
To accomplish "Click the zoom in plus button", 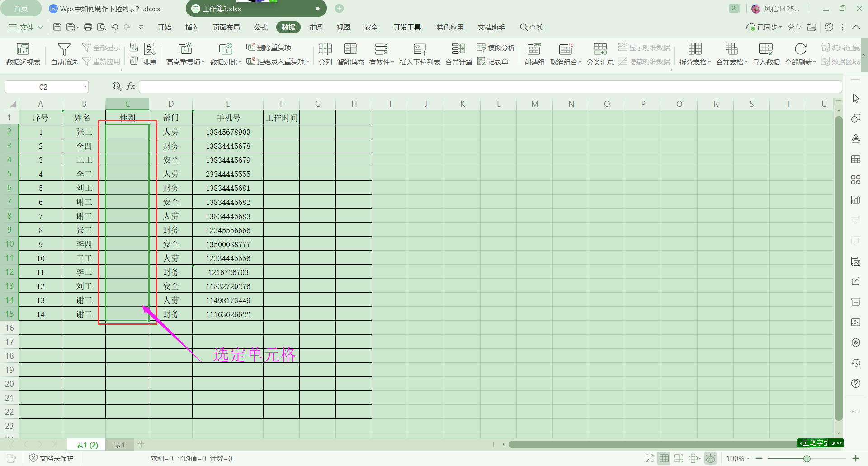I will [x=856, y=458].
